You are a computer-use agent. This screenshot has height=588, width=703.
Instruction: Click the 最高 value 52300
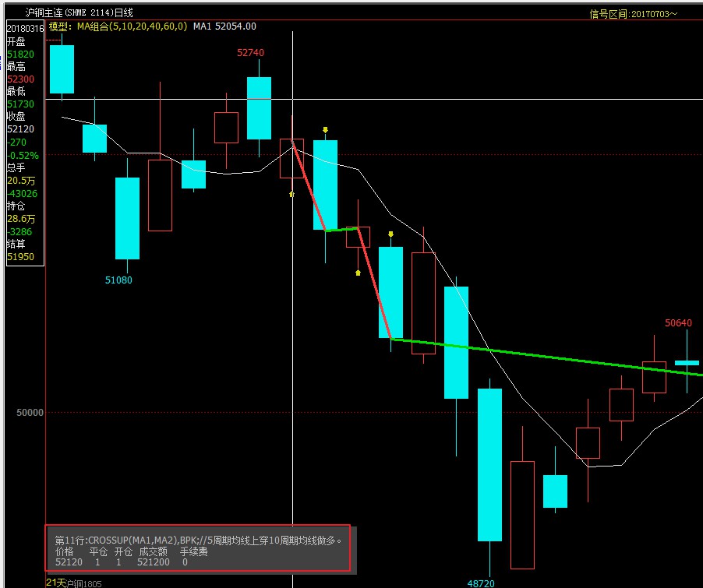[x=20, y=79]
